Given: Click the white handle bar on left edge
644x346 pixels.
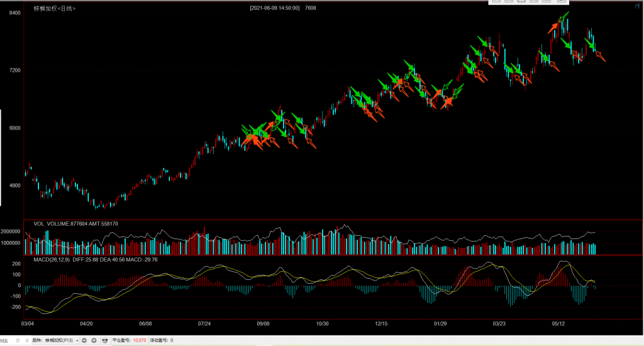Looking at the screenshot, I should (x=1, y=157).
